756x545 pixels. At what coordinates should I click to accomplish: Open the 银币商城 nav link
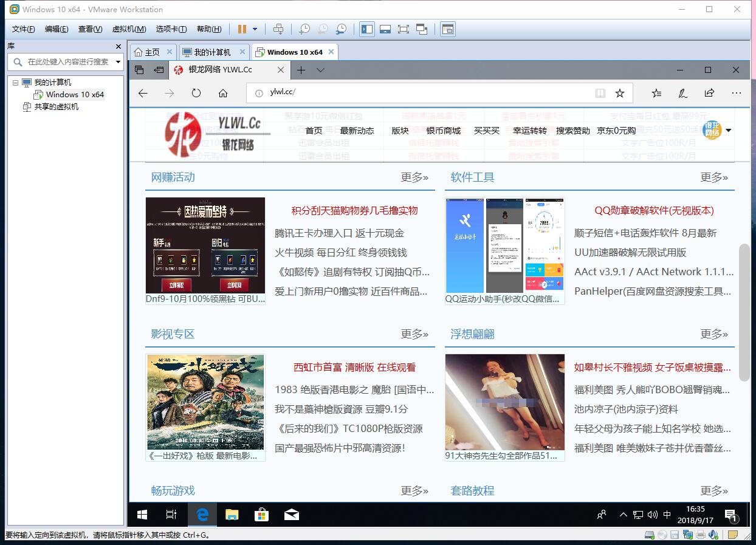[x=444, y=131]
